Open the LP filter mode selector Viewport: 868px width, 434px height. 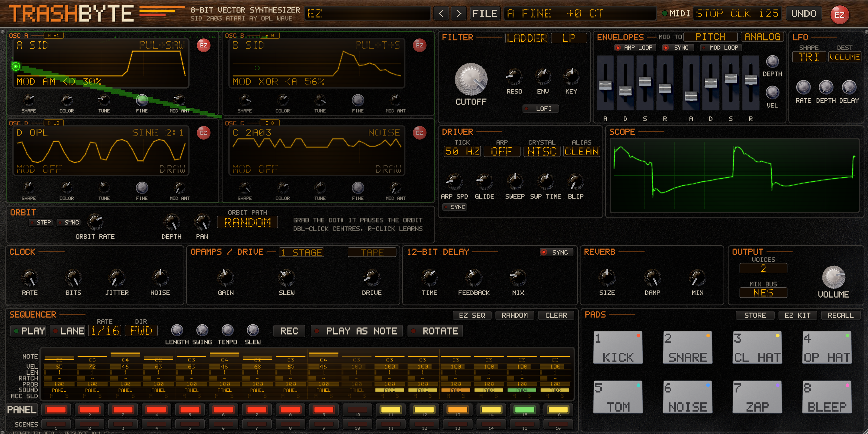569,38
